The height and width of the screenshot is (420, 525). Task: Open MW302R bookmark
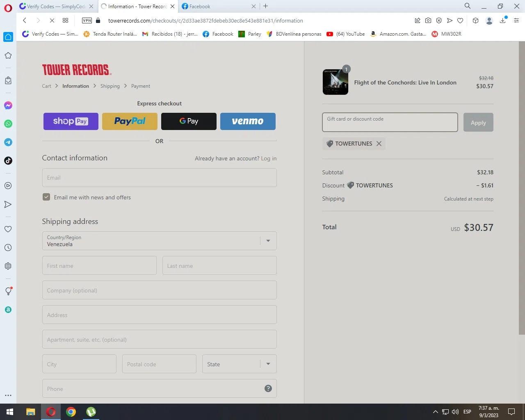pos(447,34)
